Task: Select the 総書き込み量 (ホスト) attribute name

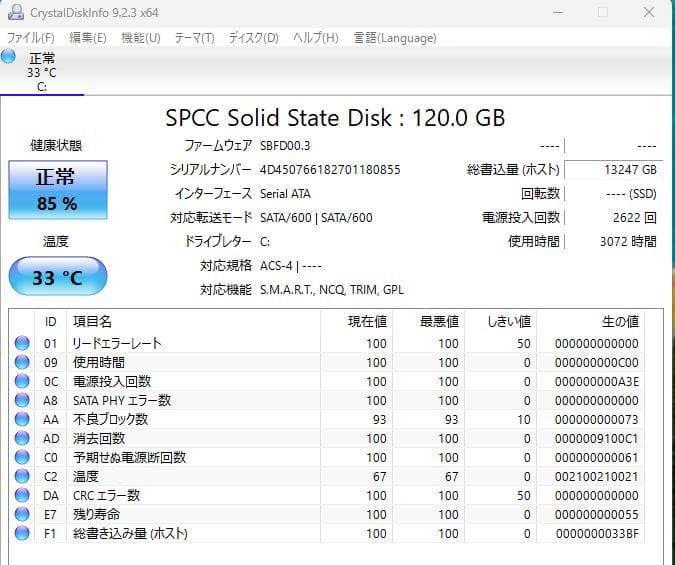Action: [130, 534]
